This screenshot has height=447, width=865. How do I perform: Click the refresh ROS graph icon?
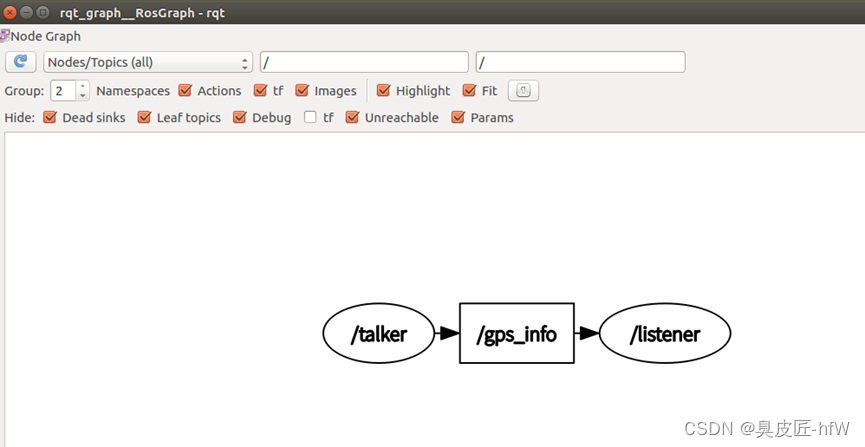point(21,62)
